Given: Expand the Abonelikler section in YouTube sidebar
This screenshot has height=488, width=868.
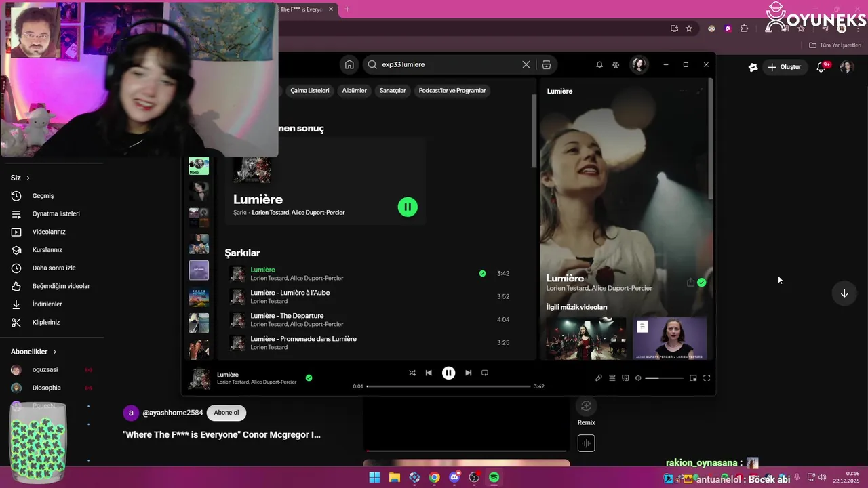Looking at the screenshot, I should 34,352.
